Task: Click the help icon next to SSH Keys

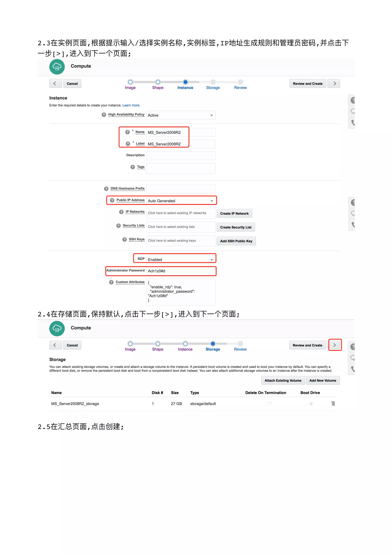Action: tap(125, 240)
